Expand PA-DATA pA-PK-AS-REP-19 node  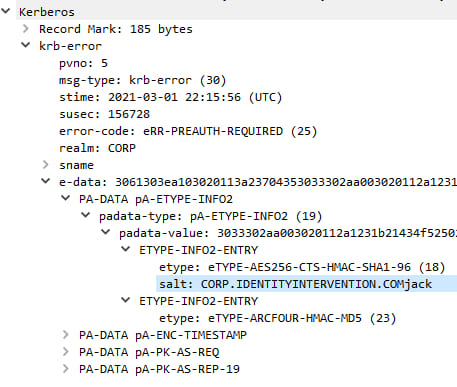[x=66, y=369]
